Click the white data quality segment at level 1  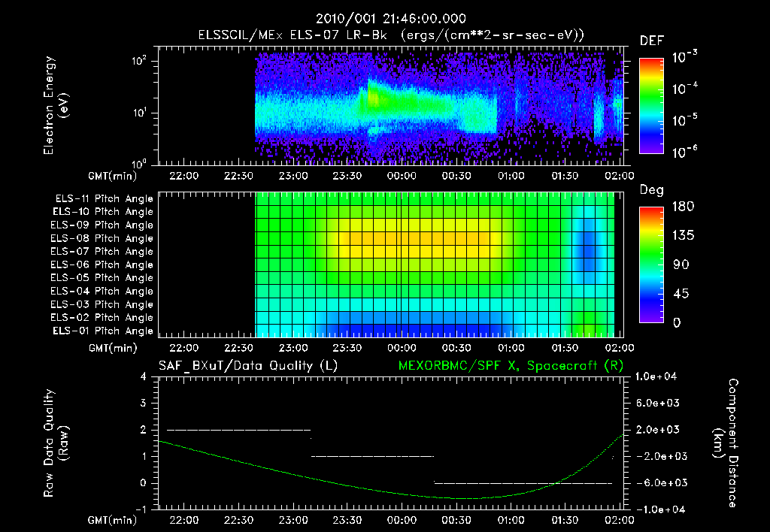(x=373, y=456)
